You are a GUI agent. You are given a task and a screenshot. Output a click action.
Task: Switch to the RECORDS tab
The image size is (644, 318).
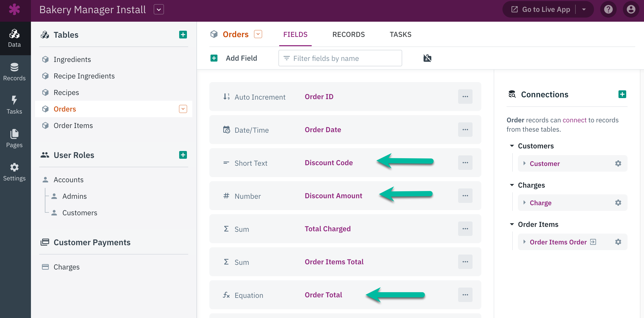click(349, 34)
